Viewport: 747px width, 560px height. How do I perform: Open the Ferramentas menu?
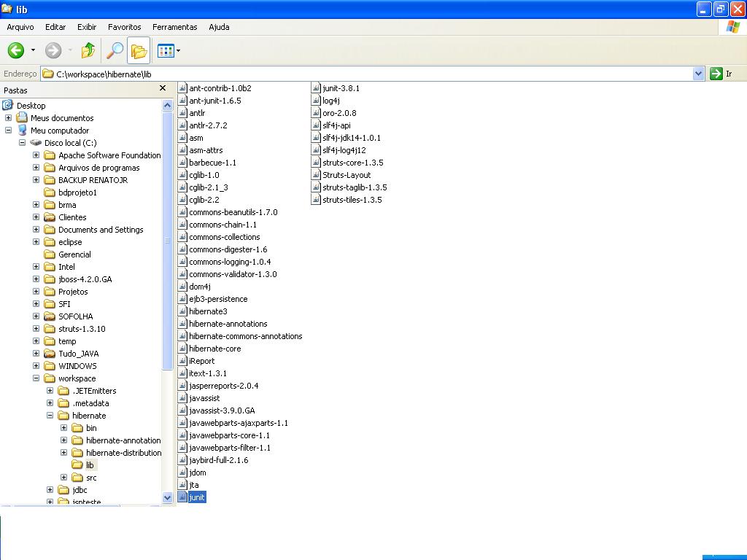tap(175, 27)
